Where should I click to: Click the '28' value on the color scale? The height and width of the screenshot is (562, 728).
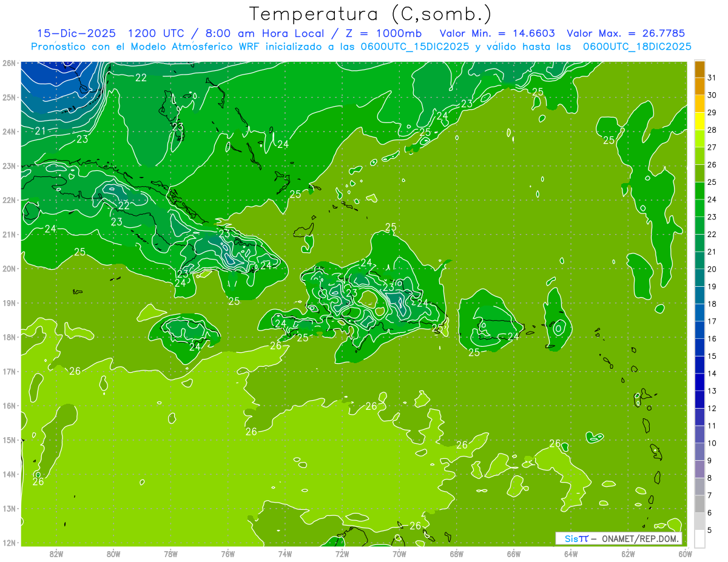(712, 130)
